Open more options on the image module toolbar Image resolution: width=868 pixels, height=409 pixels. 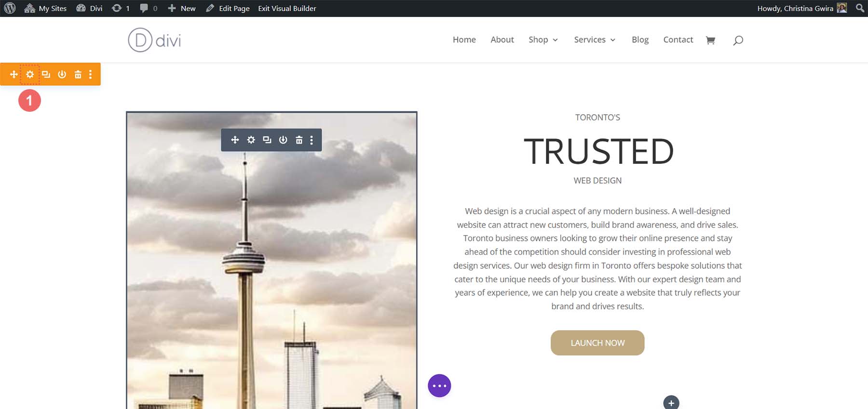coord(312,140)
